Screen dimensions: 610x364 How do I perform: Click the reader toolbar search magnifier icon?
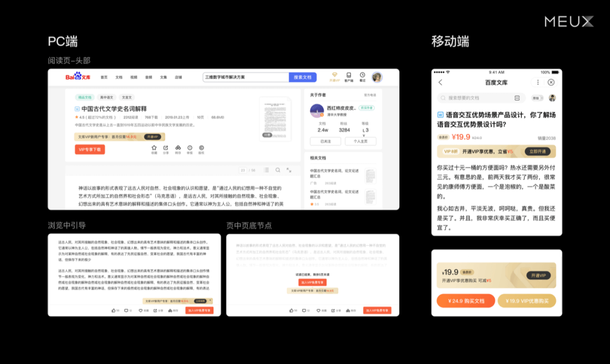tap(278, 170)
